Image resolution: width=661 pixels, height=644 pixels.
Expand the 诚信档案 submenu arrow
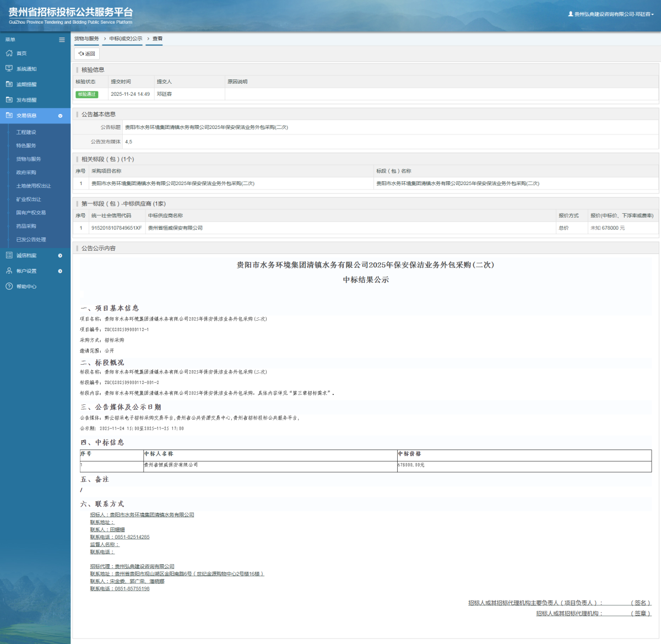point(60,256)
